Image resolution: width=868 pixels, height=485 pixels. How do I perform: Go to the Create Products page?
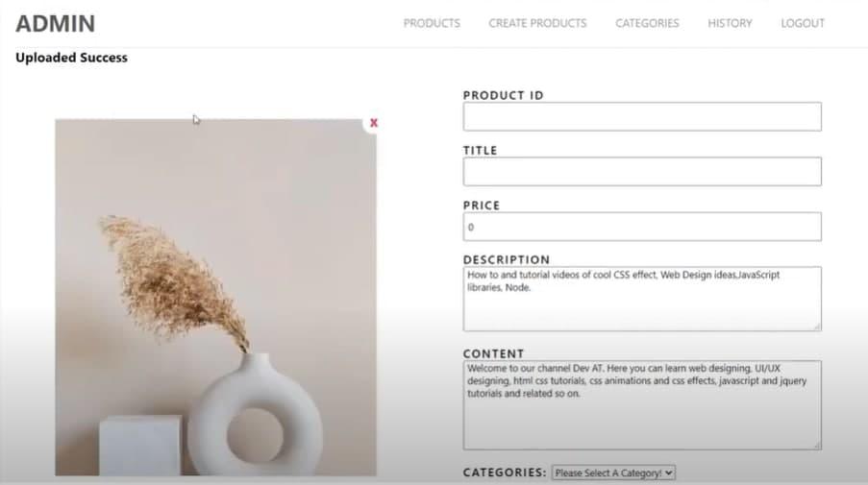(537, 23)
